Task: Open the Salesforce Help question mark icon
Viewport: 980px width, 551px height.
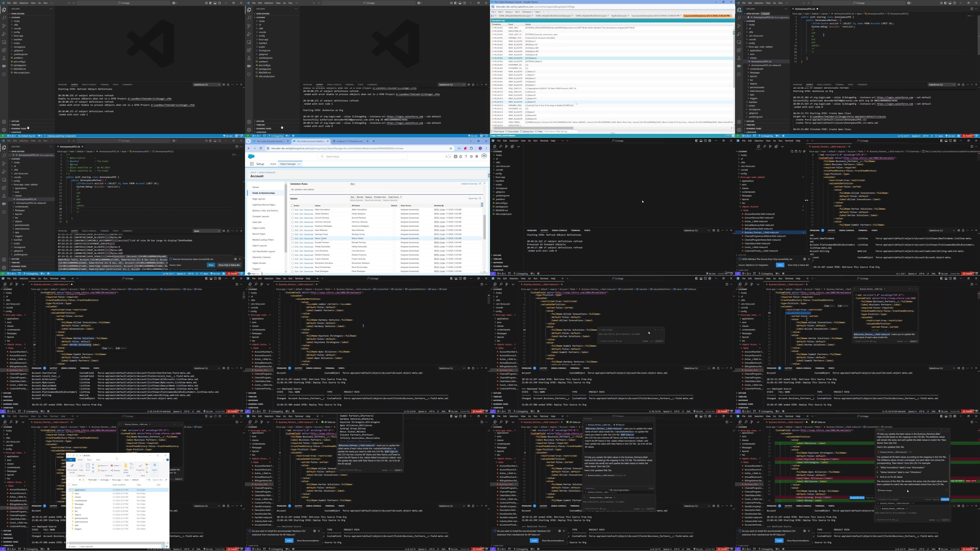Action: click(466, 157)
